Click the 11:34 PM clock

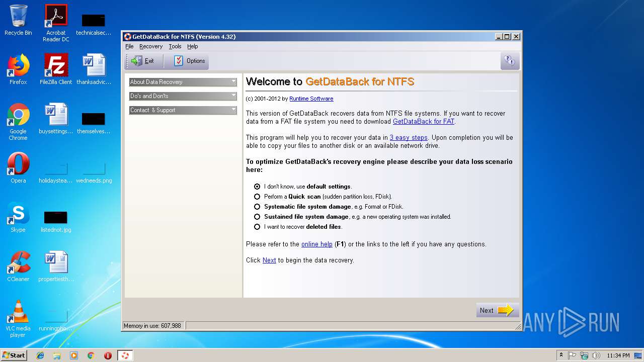coord(618,355)
